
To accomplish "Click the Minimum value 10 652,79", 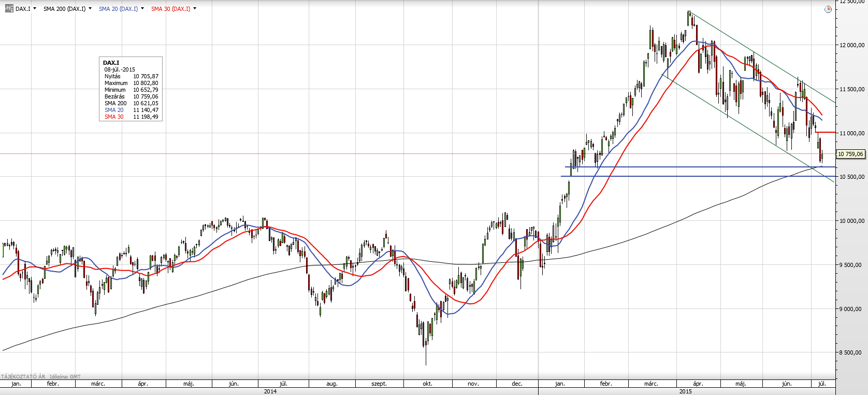I will click(146, 90).
